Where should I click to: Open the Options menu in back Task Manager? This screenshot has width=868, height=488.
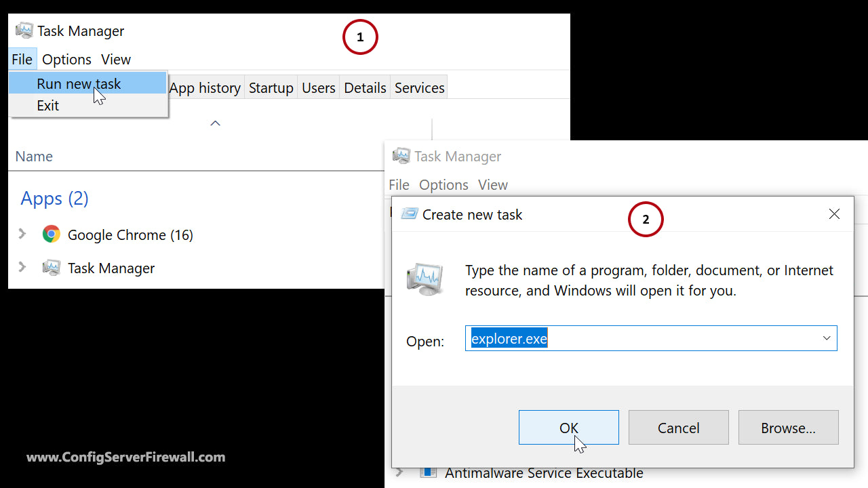coord(66,59)
